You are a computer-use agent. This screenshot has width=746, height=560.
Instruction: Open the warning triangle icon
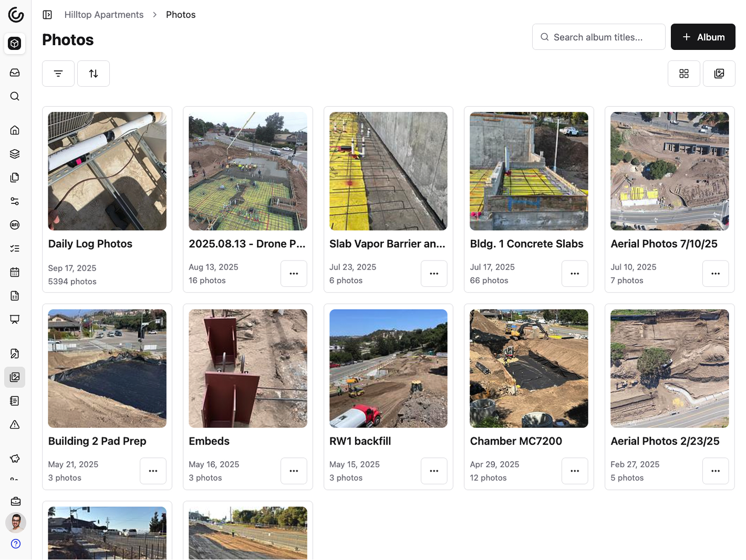(x=15, y=424)
